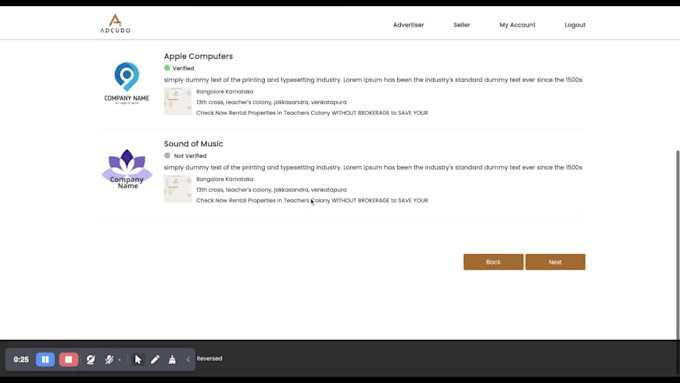Screen dimensions: 680x383
Task: Select the cursor pointer tool
Action: click(138, 359)
